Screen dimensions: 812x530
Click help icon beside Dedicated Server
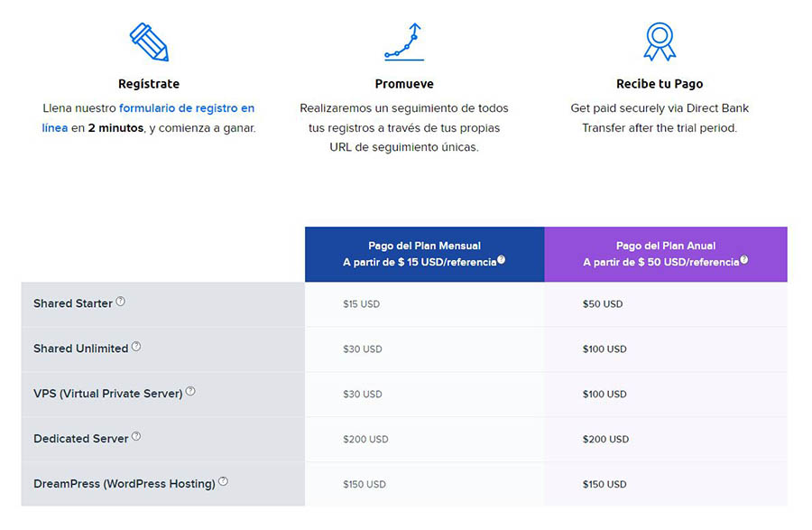pyautogui.click(x=136, y=437)
